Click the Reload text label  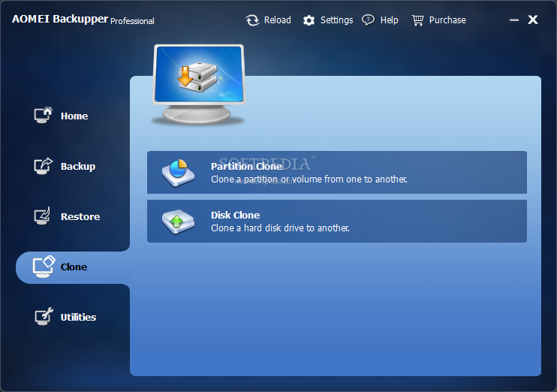pos(278,20)
